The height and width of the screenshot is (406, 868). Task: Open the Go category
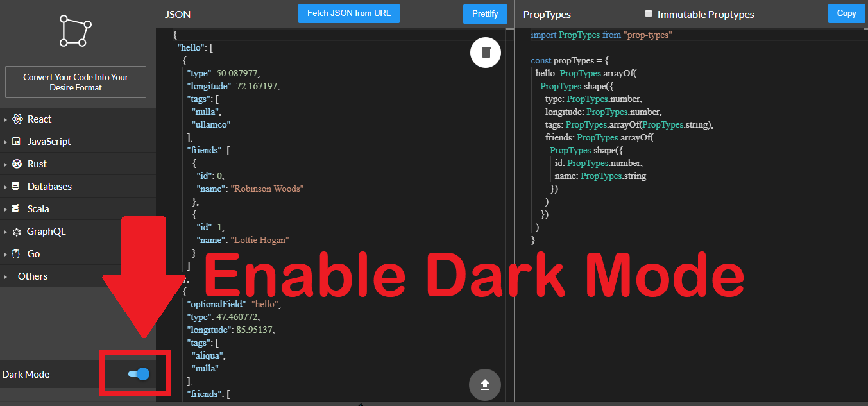click(x=34, y=254)
